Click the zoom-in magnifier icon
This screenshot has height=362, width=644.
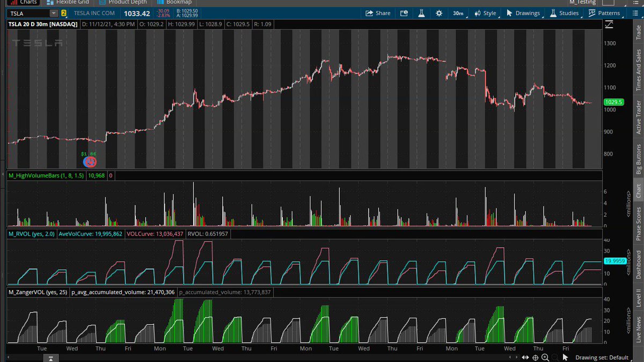pyautogui.click(x=545, y=357)
